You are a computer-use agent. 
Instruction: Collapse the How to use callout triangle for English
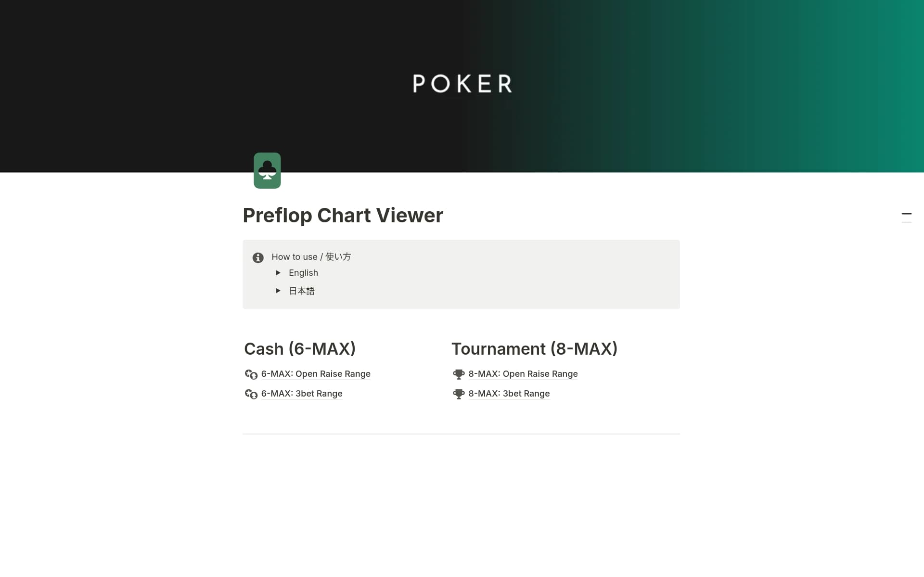(x=278, y=273)
